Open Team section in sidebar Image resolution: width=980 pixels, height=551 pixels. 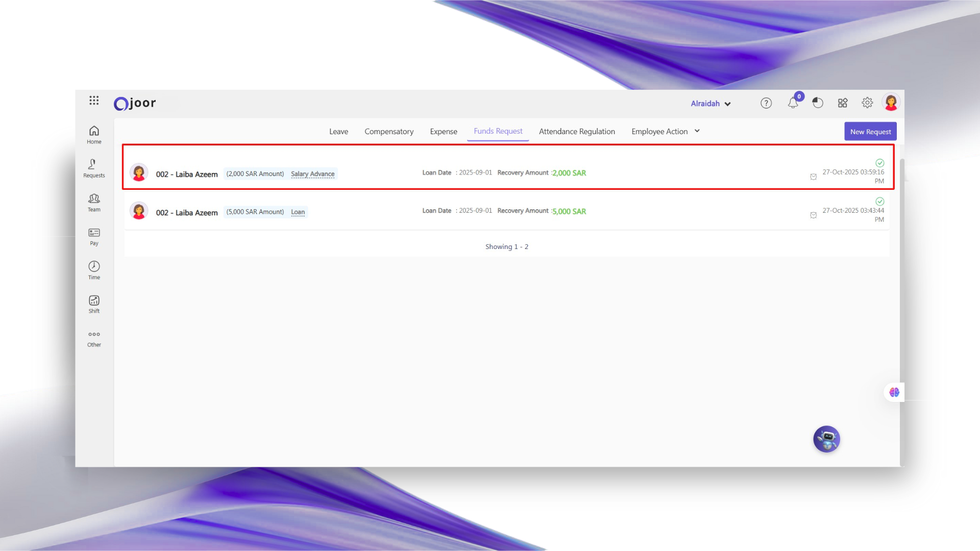point(94,203)
